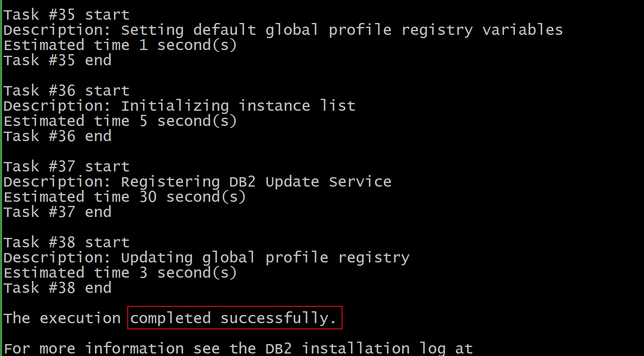The width and height of the screenshot is (644, 356).
Task: Click the 'Task #38 start' line
Action: (x=67, y=242)
